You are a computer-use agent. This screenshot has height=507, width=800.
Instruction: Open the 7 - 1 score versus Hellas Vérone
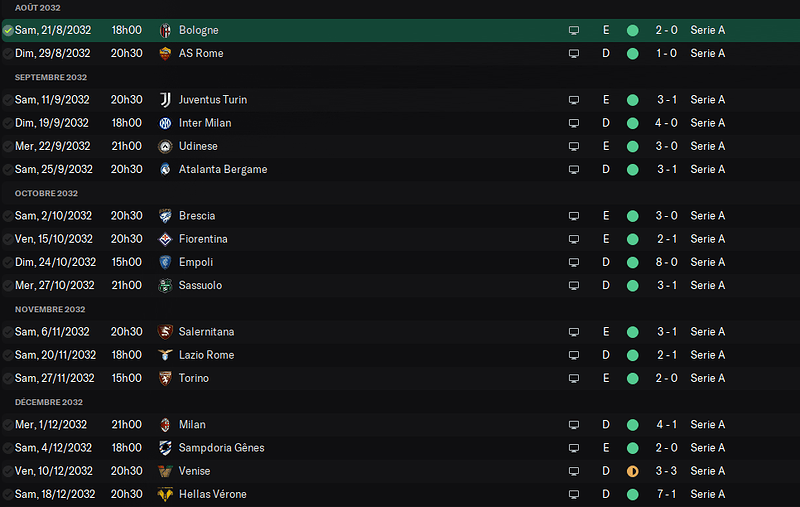(666, 494)
